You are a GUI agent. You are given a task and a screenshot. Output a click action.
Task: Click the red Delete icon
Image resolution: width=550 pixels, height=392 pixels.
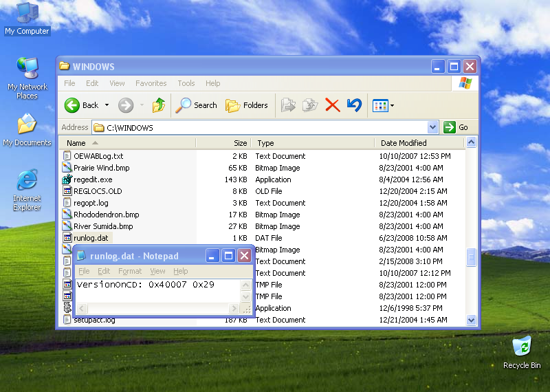tap(333, 105)
